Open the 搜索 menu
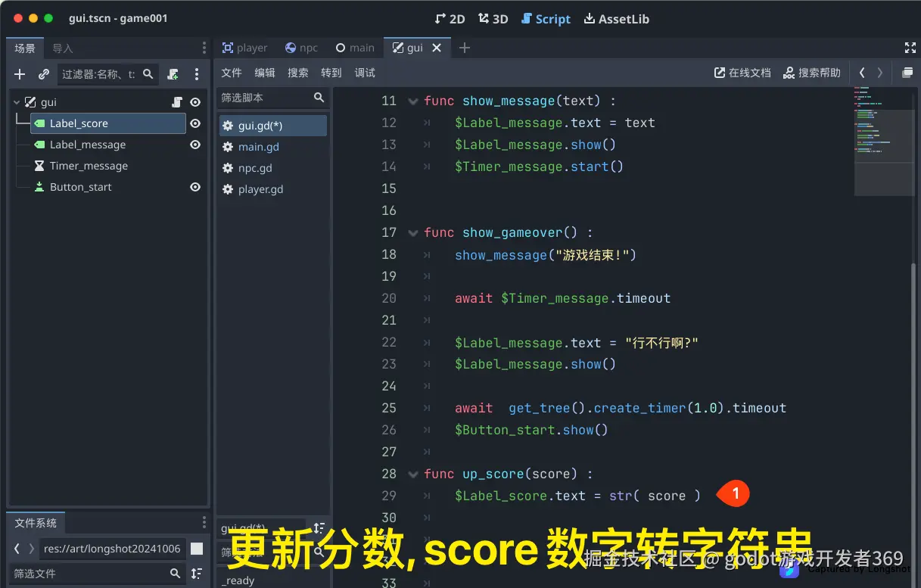Viewport: 921px width, 588px height. tap(298, 73)
